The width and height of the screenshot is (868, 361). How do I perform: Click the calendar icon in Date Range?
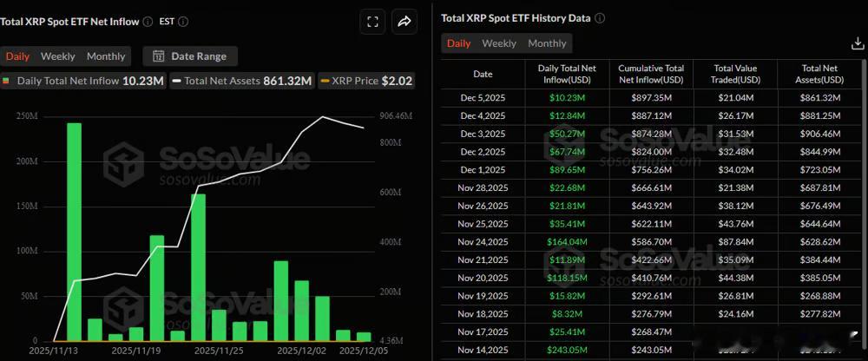(x=158, y=56)
